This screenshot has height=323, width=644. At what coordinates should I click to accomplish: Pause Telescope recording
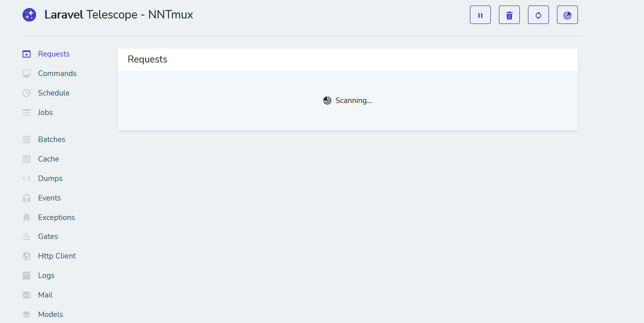click(x=480, y=14)
